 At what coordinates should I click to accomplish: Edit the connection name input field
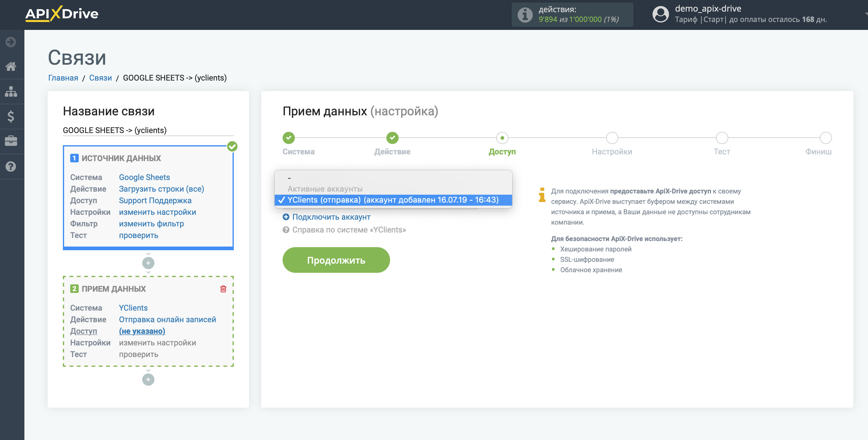click(148, 130)
